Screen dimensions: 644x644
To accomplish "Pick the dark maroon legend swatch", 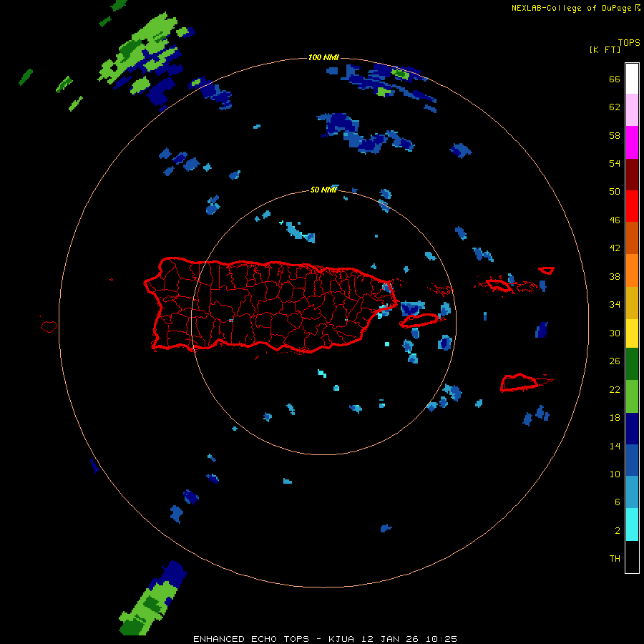I will pyautogui.click(x=632, y=174).
